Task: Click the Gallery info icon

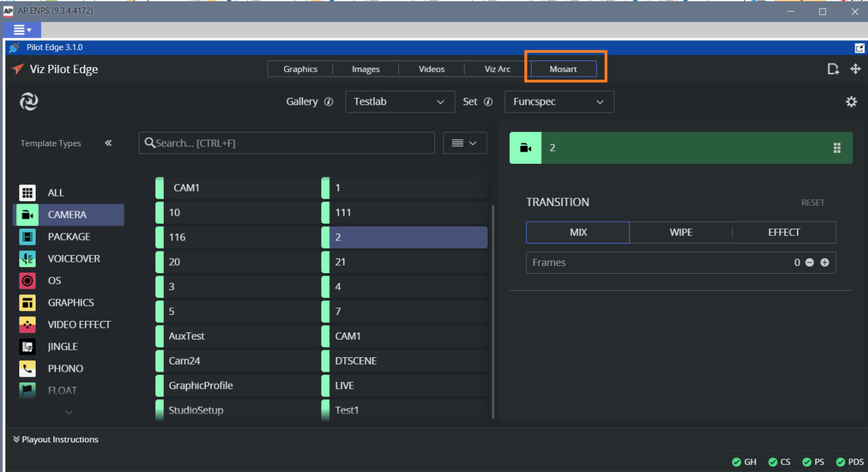Action: 329,102
